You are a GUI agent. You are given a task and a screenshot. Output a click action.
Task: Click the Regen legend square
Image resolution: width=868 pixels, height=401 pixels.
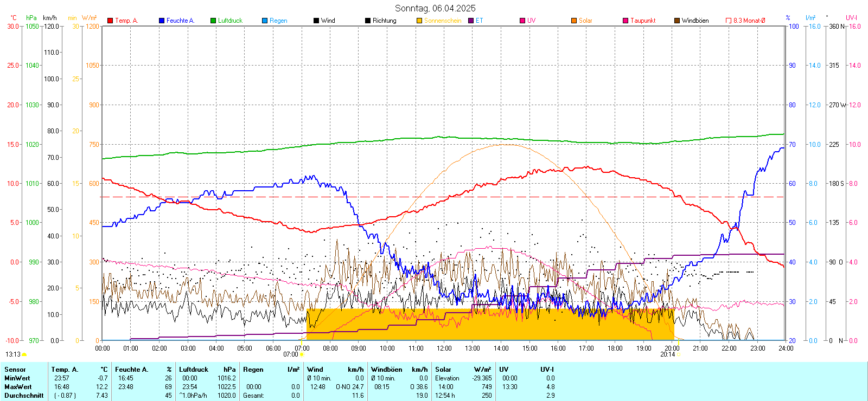(265, 21)
